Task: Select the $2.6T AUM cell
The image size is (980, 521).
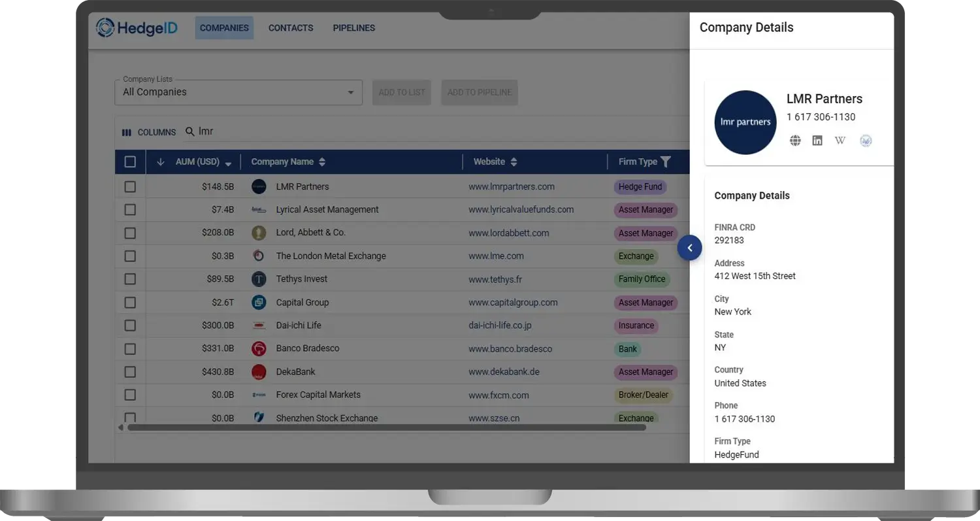Action: 223,303
